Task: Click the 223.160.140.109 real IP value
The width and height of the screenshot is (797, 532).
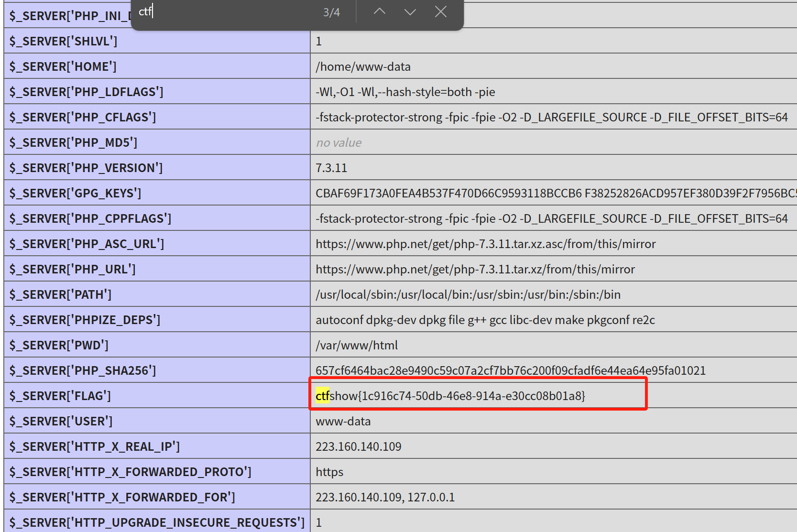Action: point(358,446)
